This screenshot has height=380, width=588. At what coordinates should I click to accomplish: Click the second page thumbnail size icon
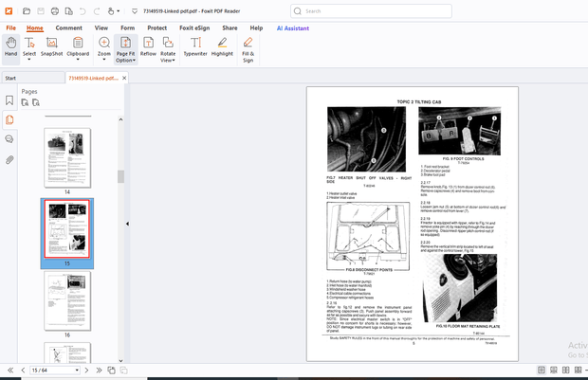click(x=36, y=102)
